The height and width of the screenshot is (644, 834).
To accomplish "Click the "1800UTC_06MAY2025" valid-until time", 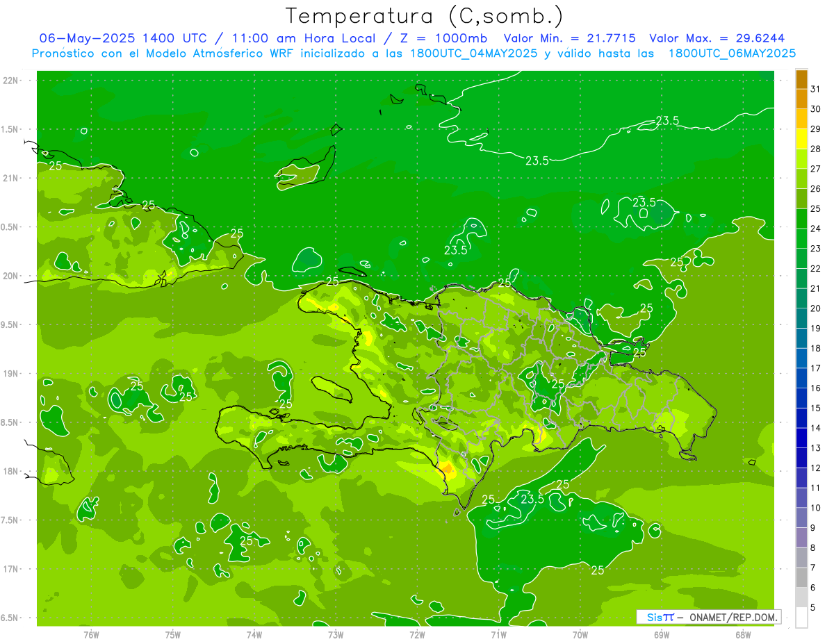I will tap(731, 53).
